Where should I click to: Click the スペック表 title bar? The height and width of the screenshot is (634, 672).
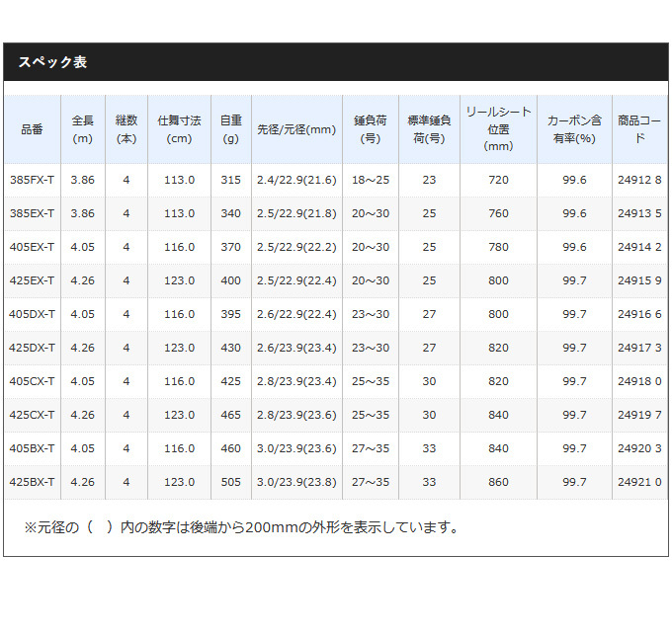click(x=335, y=61)
